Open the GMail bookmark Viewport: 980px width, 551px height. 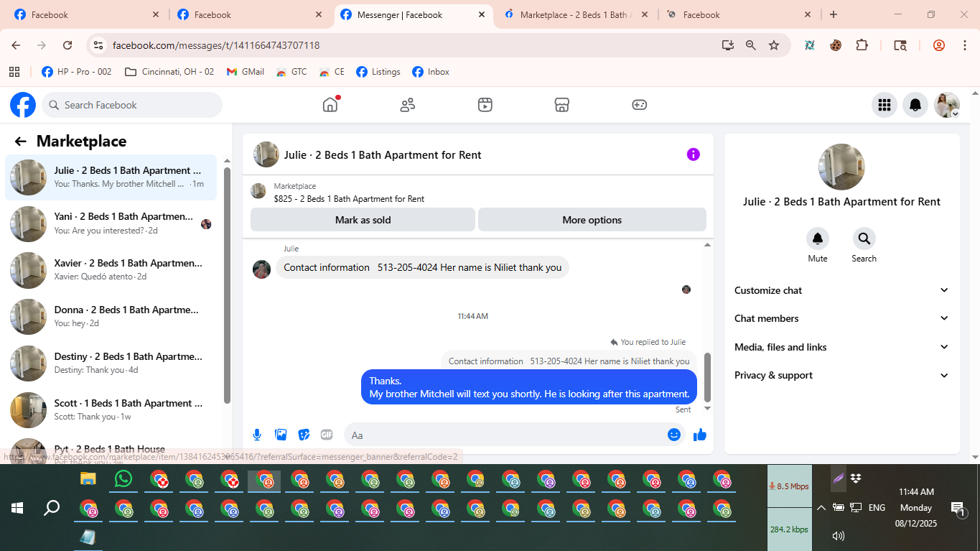coord(246,72)
